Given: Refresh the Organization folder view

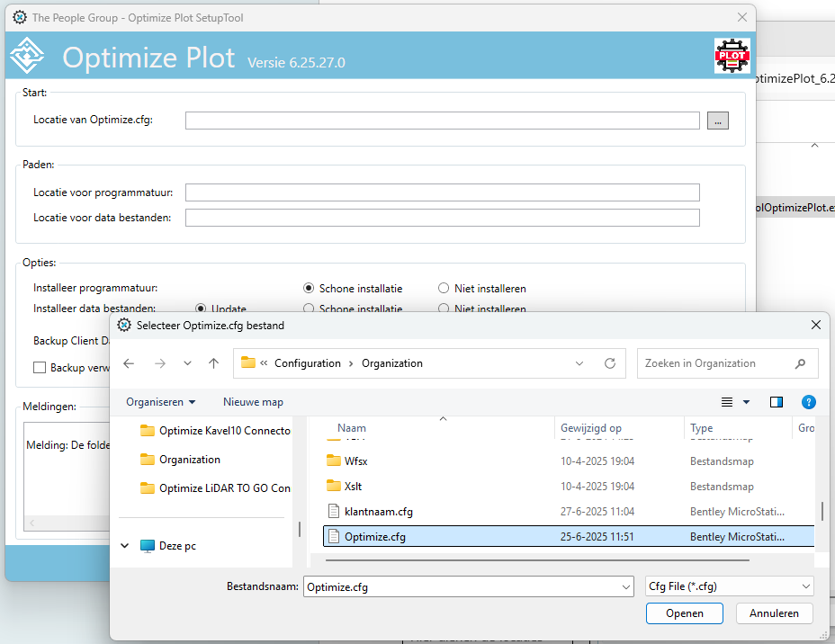Looking at the screenshot, I should 610,363.
